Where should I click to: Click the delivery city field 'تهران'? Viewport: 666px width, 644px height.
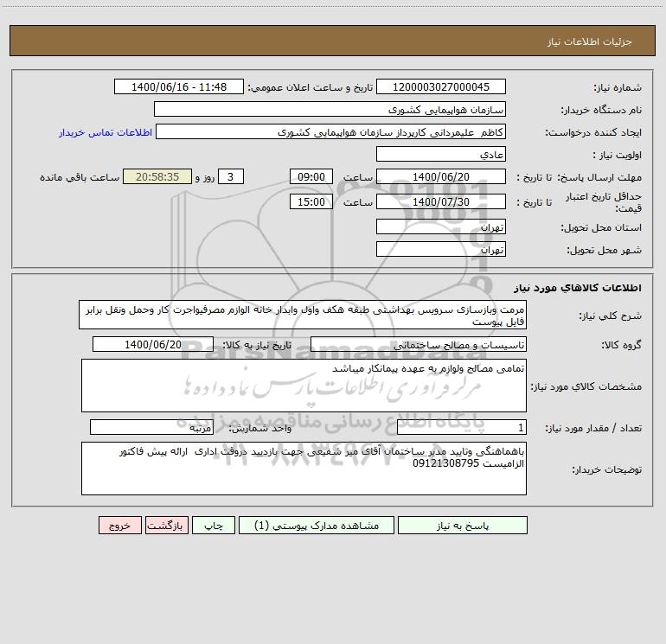(441, 250)
